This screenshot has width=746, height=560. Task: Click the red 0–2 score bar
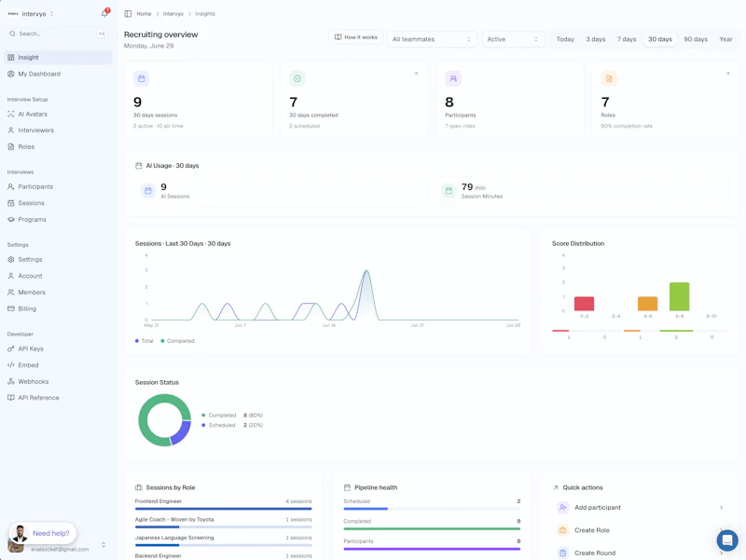point(584,304)
